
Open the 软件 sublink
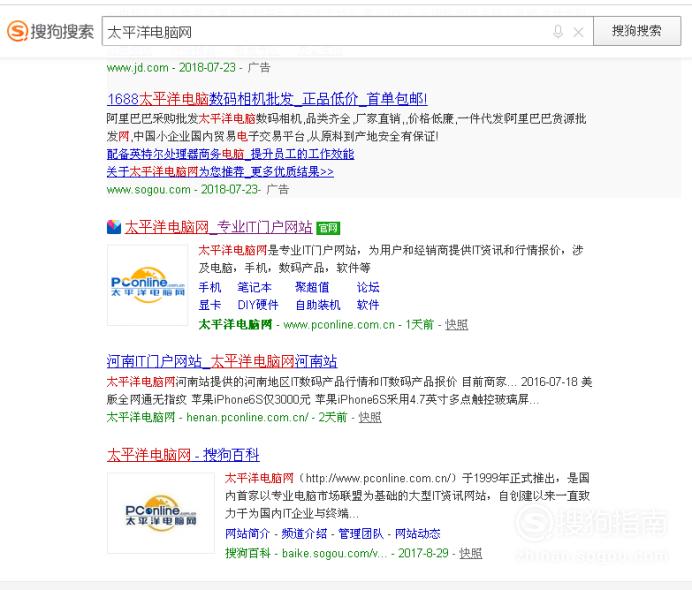coord(368,305)
